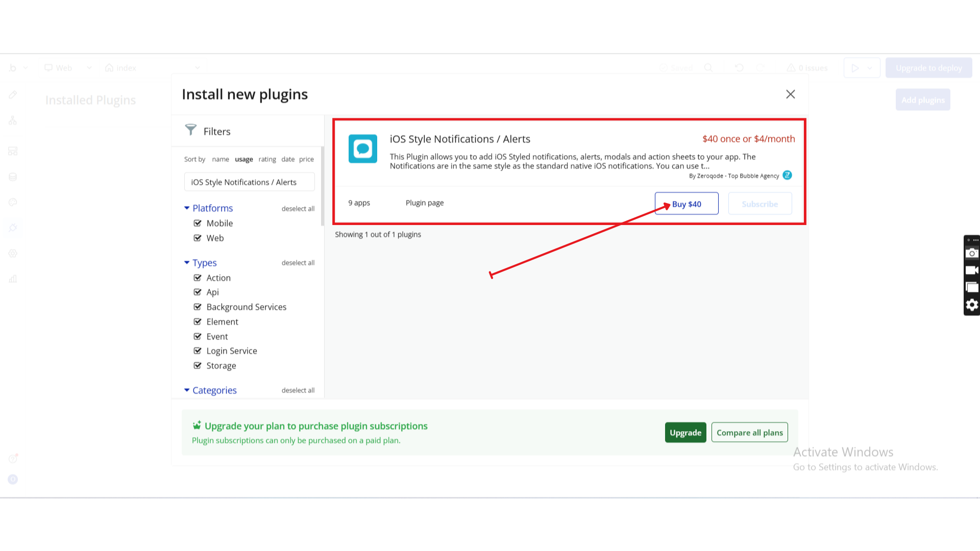Image resolution: width=980 pixels, height=551 pixels.
Task: Open the recorder settings gear icon
Action: coord(972,305)
